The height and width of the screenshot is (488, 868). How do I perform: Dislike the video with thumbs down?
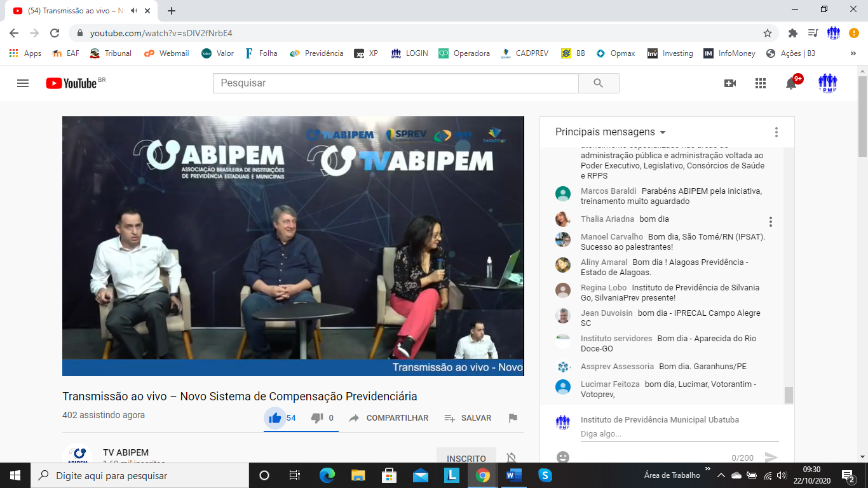[317, 418]
